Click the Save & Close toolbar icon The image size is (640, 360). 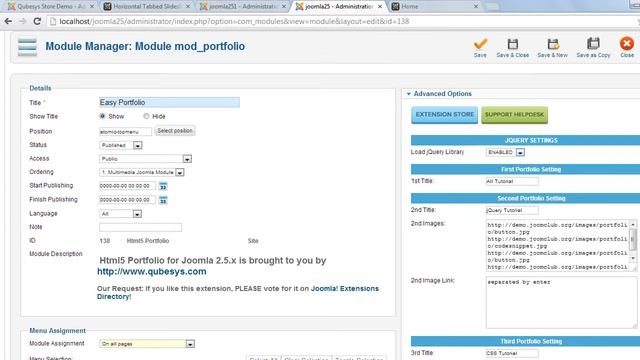coord(513,44)
